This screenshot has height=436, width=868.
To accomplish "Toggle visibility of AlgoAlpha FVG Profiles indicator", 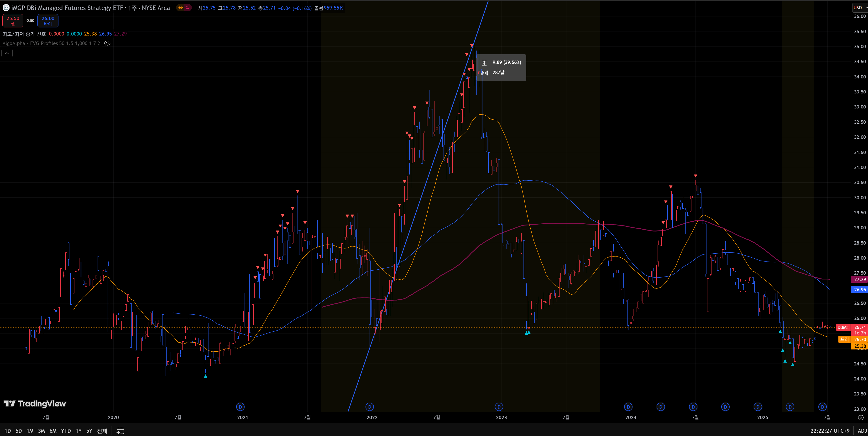I will click(107, 43).
